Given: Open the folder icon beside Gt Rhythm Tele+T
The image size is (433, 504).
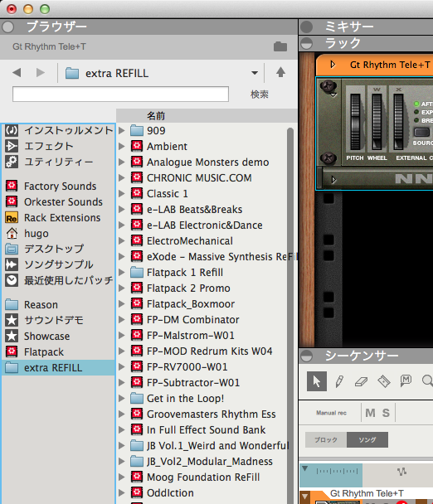Looking at the screenshot, I should 280,46.
